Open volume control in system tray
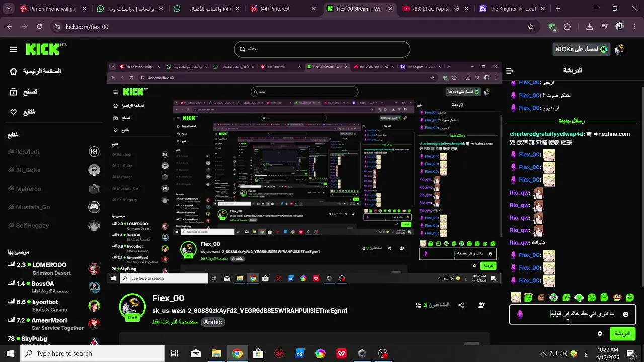Viewport: 644px width, 362px height. (563, 354)
